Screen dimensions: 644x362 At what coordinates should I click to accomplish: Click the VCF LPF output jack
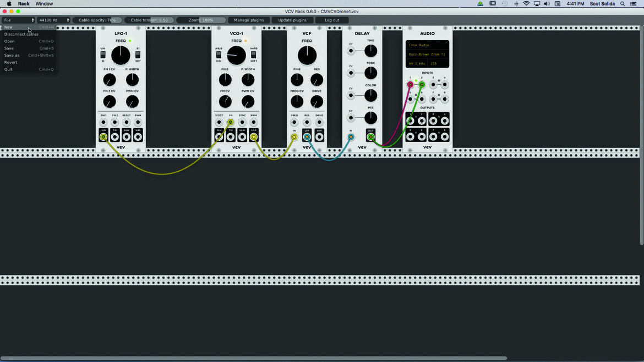pos(307,136)
